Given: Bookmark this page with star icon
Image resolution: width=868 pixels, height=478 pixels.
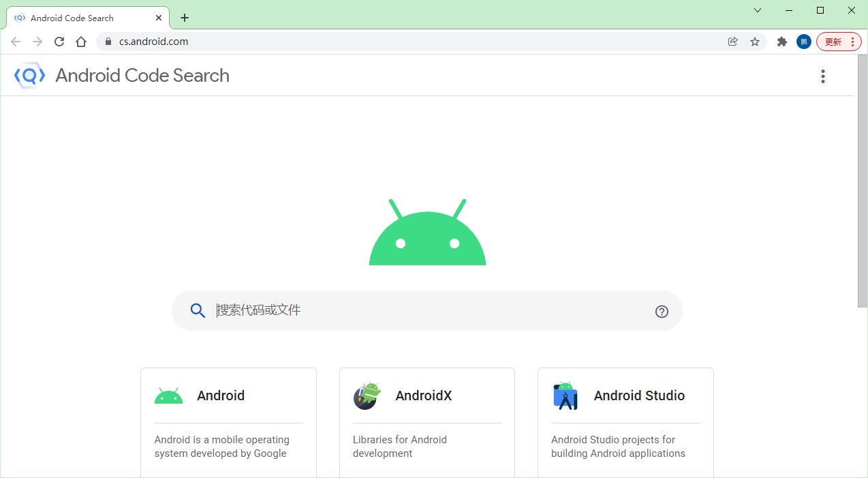Looking at the screenshot, I should 755,42.
